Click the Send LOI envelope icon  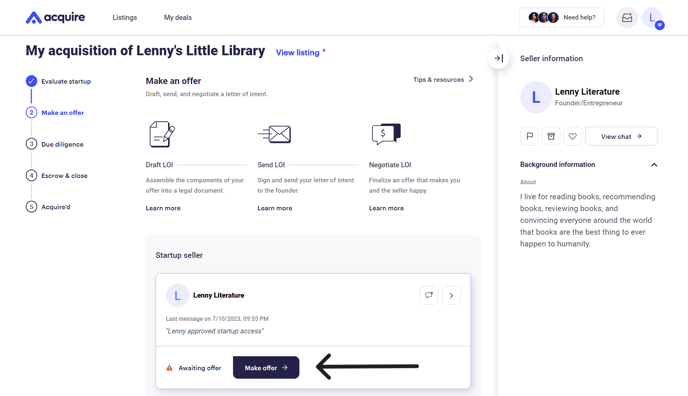point(275,134)
